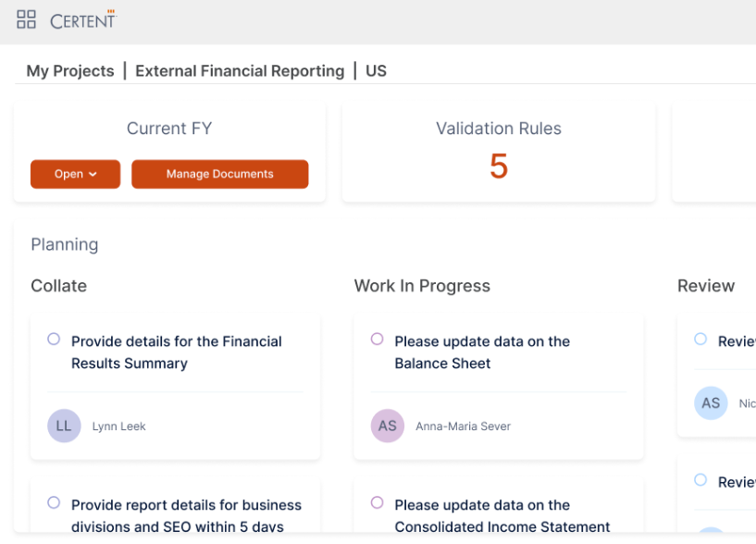Click Anna-Maria Sever's avatar icon

(x=387, y=426)
